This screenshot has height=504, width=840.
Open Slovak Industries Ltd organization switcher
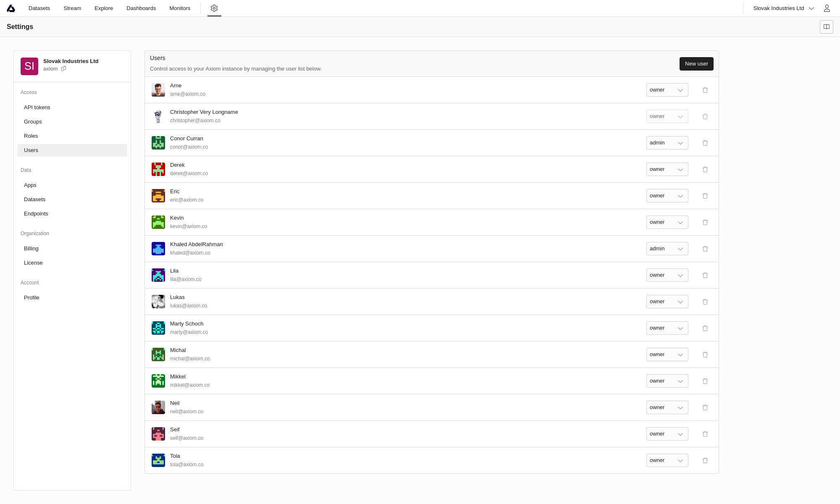pos(783,8)
